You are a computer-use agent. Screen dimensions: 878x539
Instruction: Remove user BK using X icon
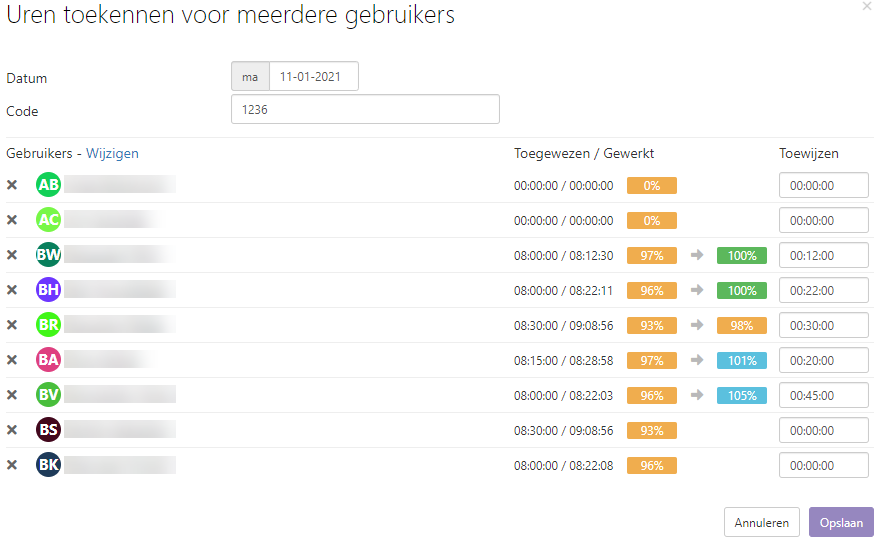tap(12, 465)
